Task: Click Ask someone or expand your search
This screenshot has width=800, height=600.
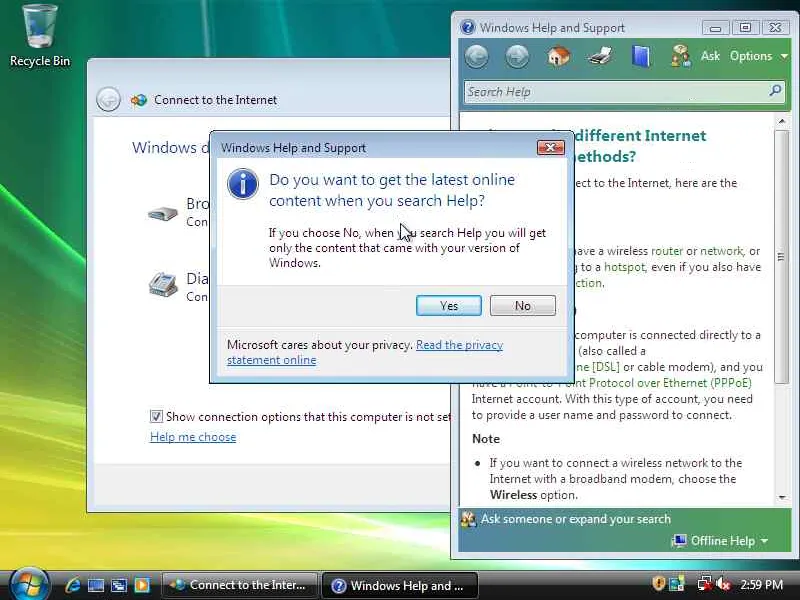Action: pyautogui.click(x=576, y=519)
